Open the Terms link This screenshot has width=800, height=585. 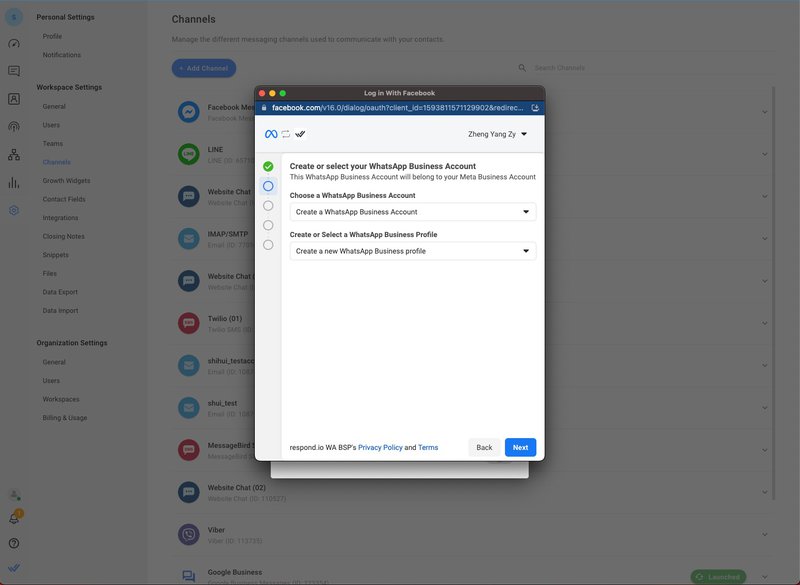pos(428,447)
